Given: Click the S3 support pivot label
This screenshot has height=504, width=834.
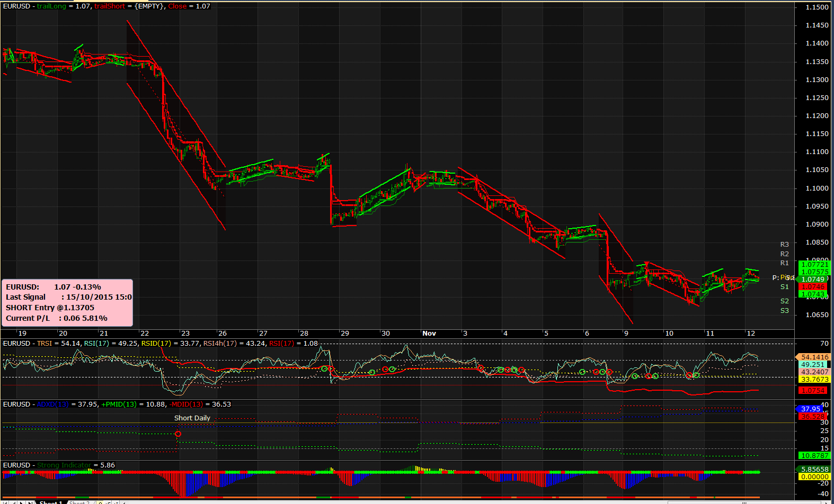Looking at the screenshot, I should click(x=784, y=310).
